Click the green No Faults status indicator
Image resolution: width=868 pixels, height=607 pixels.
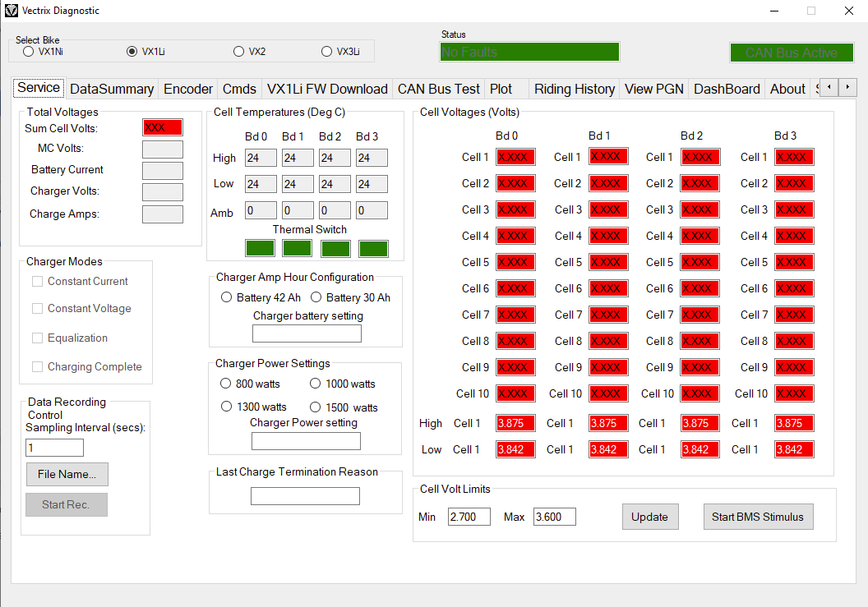click(x=529, y=52)
